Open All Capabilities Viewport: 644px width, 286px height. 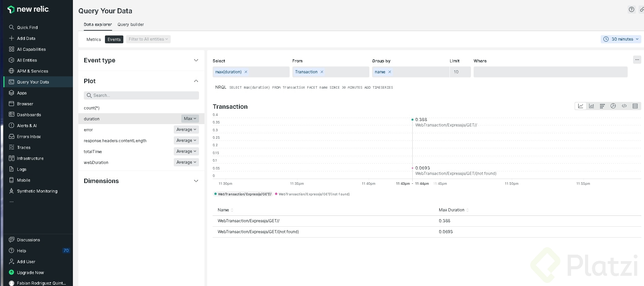38,49
